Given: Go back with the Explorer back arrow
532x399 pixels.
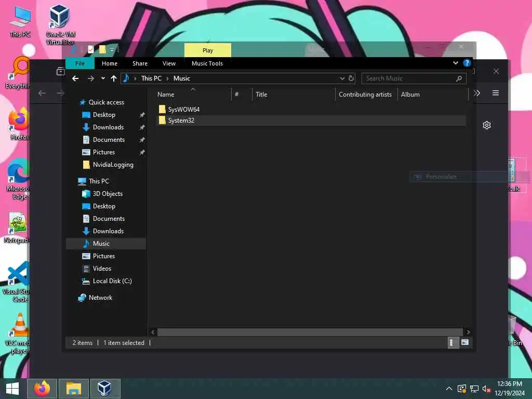Looking at the screenshot, I should click(75, 78).
